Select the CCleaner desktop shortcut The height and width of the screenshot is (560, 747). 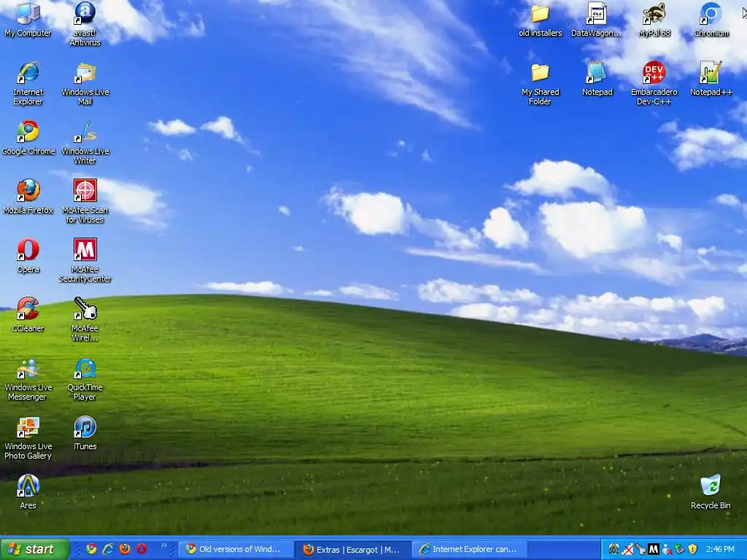(x=28, y=315)
